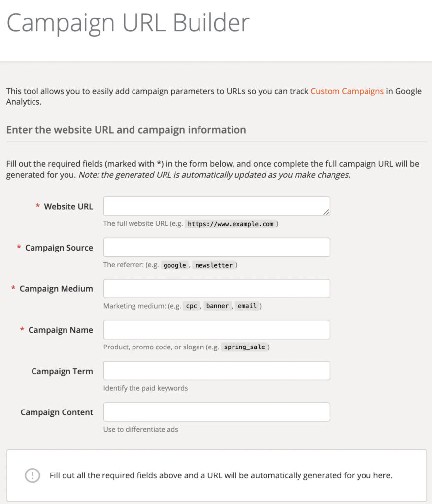Click the banner example chip

click(x=217, y=306)
